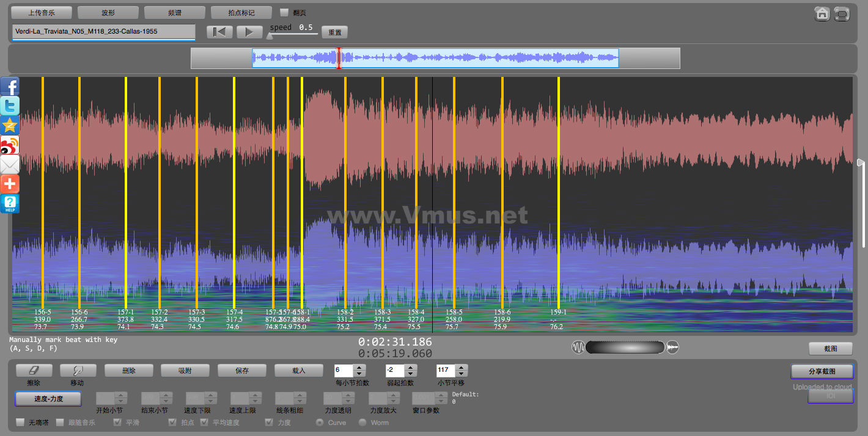Click the Facebook share icon
Screen dimensions: 868x436
[x=10, y=87]
